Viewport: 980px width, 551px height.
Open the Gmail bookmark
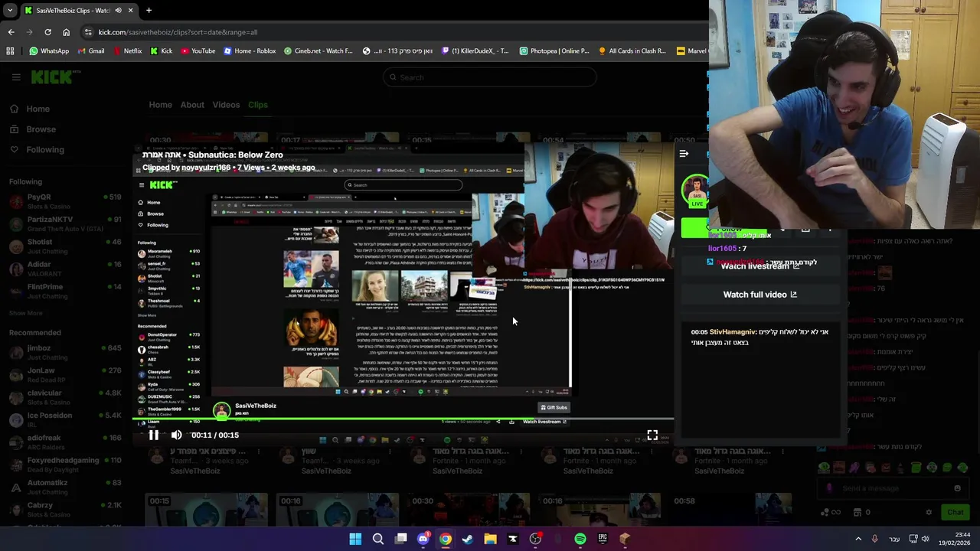coord(90,51)
